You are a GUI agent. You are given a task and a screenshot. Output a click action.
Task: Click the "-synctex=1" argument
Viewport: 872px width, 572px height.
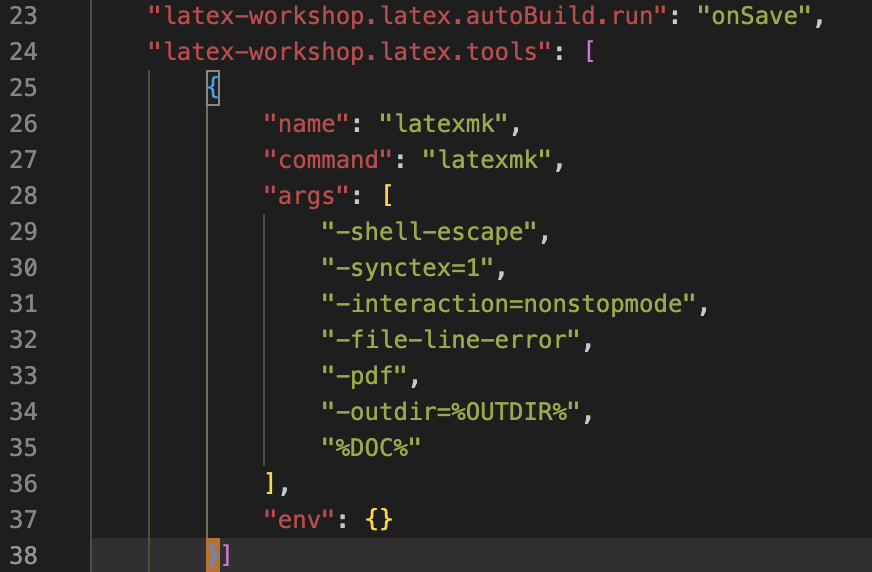407,268
